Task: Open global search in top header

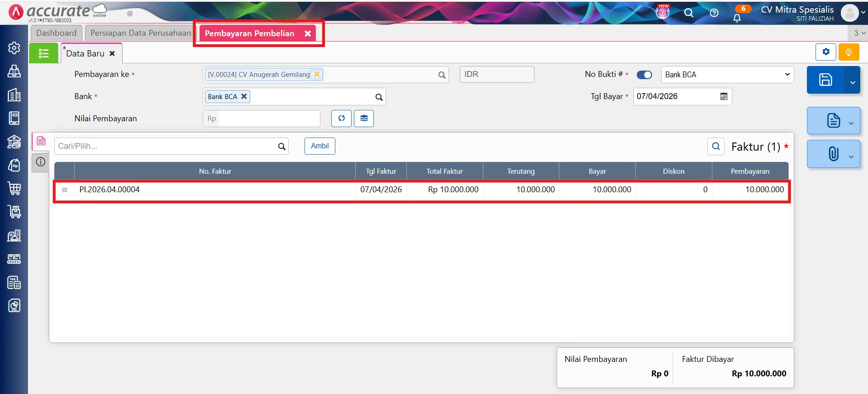Action: (689, 13)
